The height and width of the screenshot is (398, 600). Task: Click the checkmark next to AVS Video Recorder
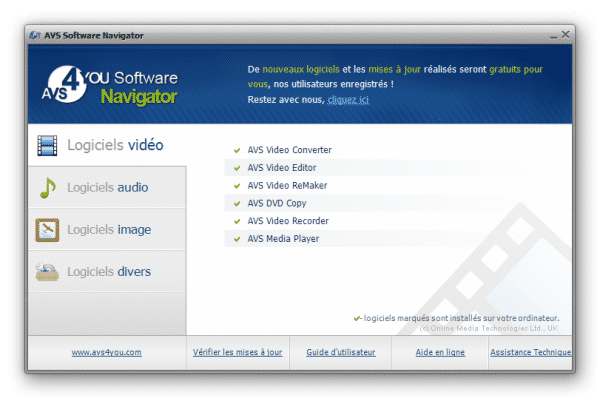click(x=237, y=221)
